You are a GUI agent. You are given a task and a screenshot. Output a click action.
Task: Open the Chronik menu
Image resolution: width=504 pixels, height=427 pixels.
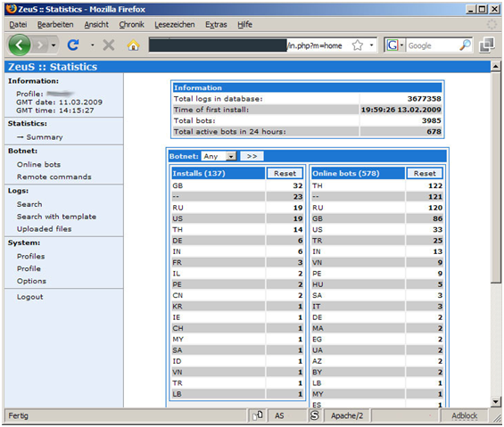(x=131, y=24)
